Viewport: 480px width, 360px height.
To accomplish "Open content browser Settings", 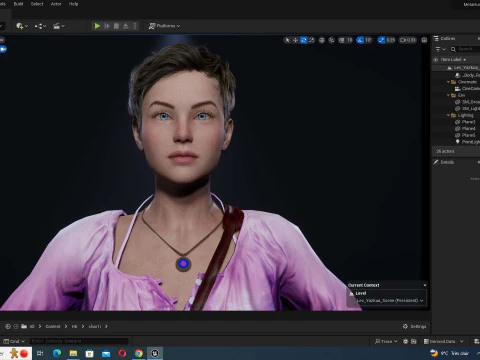I will coord(415,326).
